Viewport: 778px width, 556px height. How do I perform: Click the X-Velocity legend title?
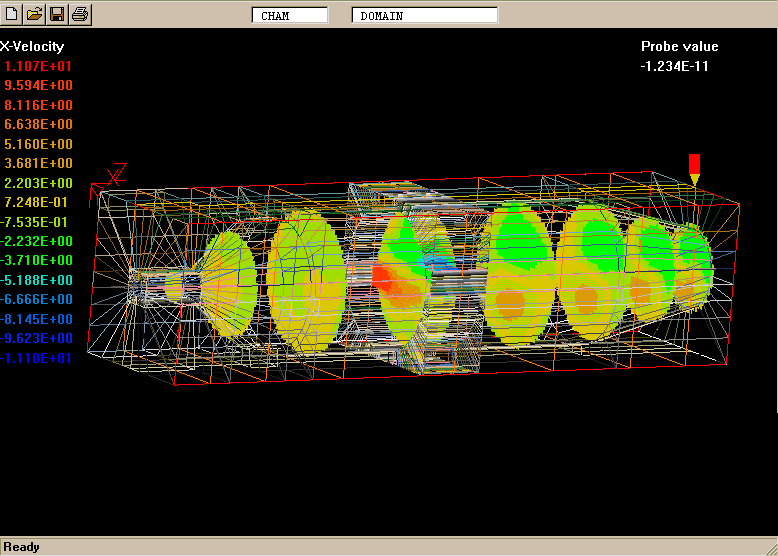(33, 46)
